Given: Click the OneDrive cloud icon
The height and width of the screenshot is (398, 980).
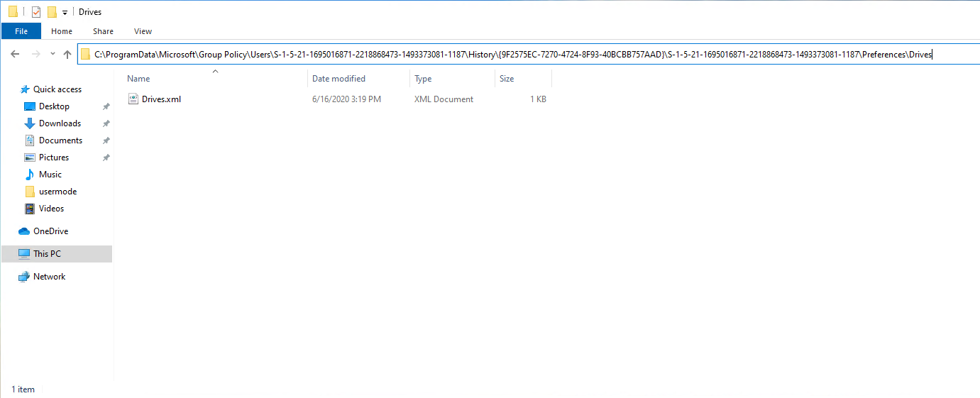Looking at the screenshot, I should 24,231.
